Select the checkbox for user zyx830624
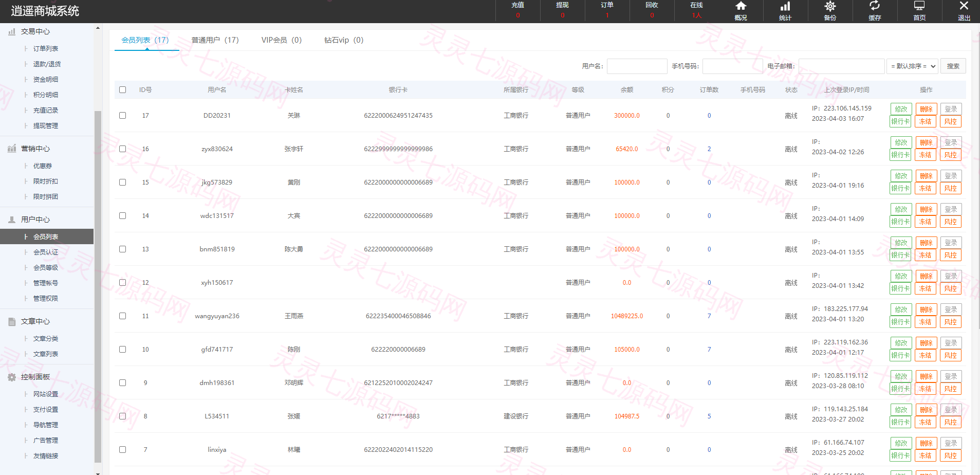 122,149
